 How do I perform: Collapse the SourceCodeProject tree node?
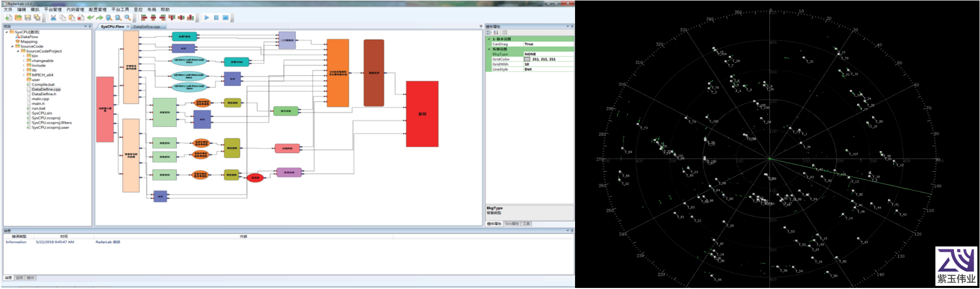(x=18, y=51)
